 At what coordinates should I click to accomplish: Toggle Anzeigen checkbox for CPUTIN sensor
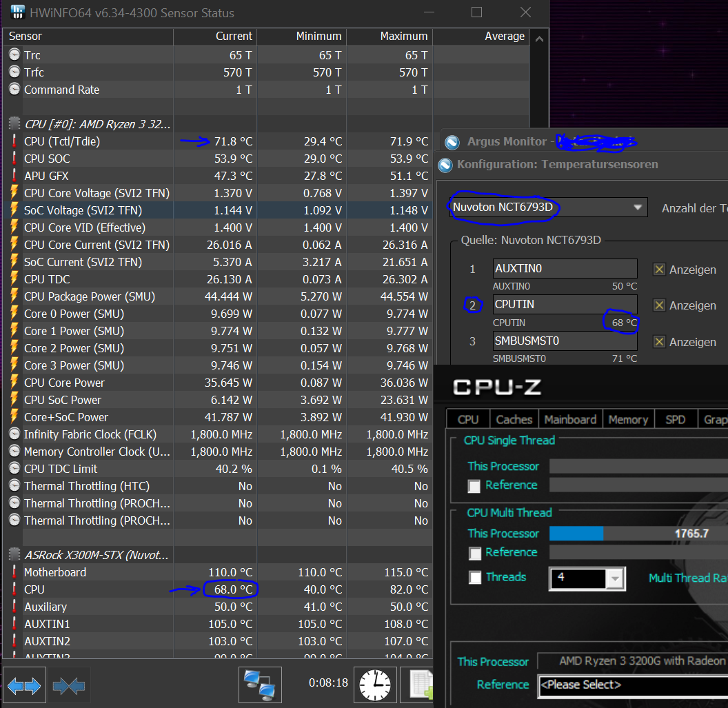(659, 305)
